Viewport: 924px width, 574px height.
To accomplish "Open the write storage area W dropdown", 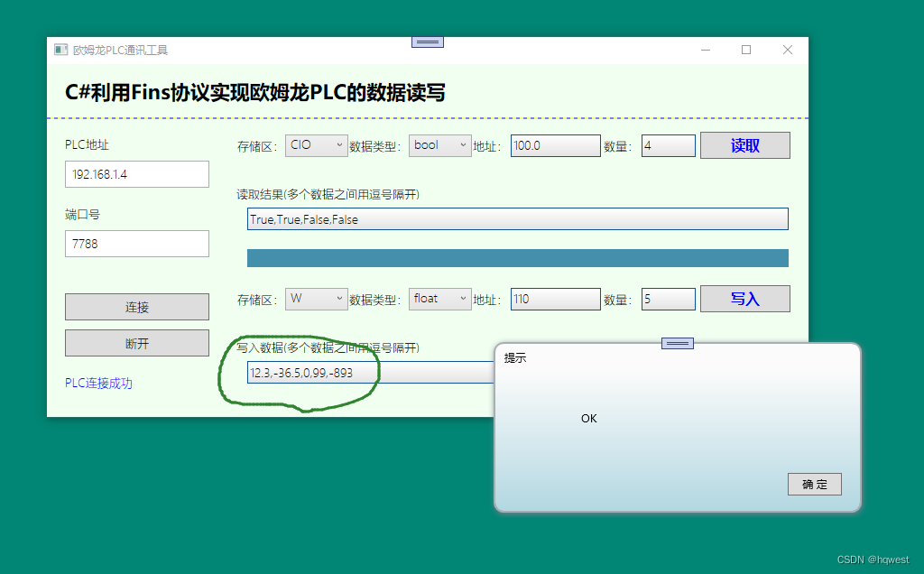I will 317,299.
